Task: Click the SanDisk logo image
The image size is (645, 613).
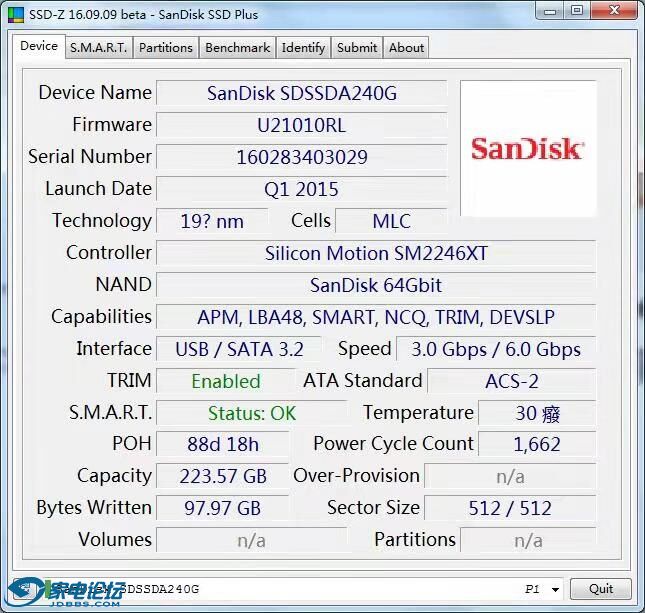Action: click(x=528, y=149)
